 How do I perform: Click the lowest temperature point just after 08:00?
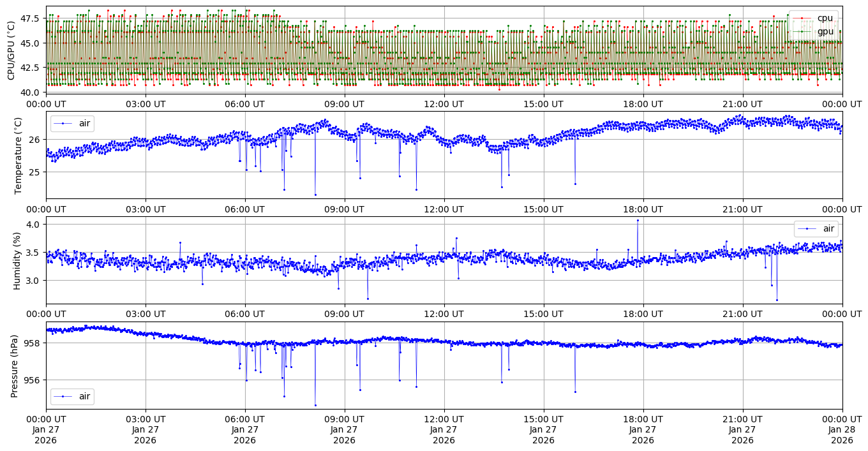click(x=315, y=195)
